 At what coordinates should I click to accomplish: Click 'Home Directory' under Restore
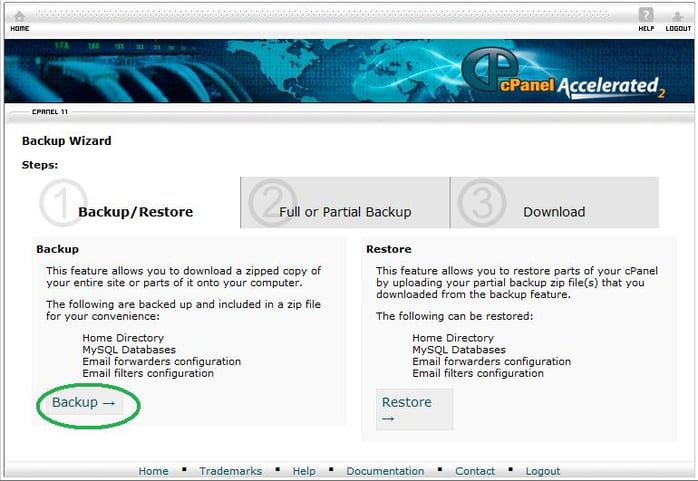point(453,338)
